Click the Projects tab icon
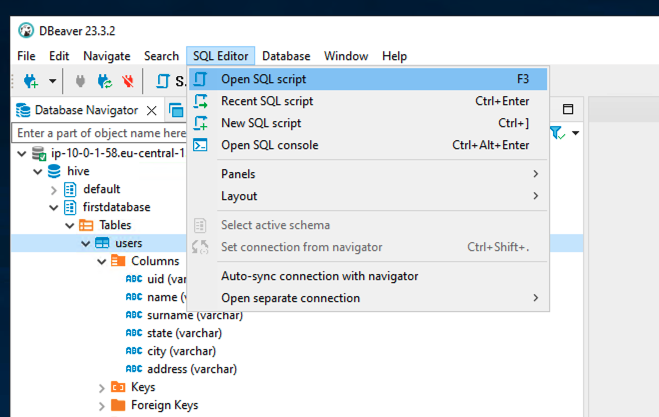Image resolution: width=659 pixels, height=417 pixels. pos(177,110)
